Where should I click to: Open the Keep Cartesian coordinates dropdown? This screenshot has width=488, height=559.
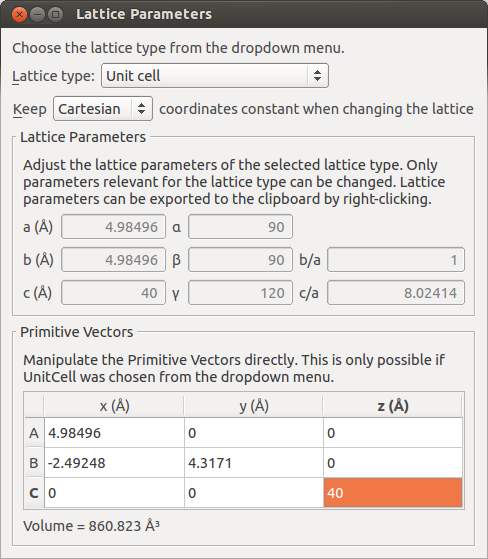click(x=103, y=109)
